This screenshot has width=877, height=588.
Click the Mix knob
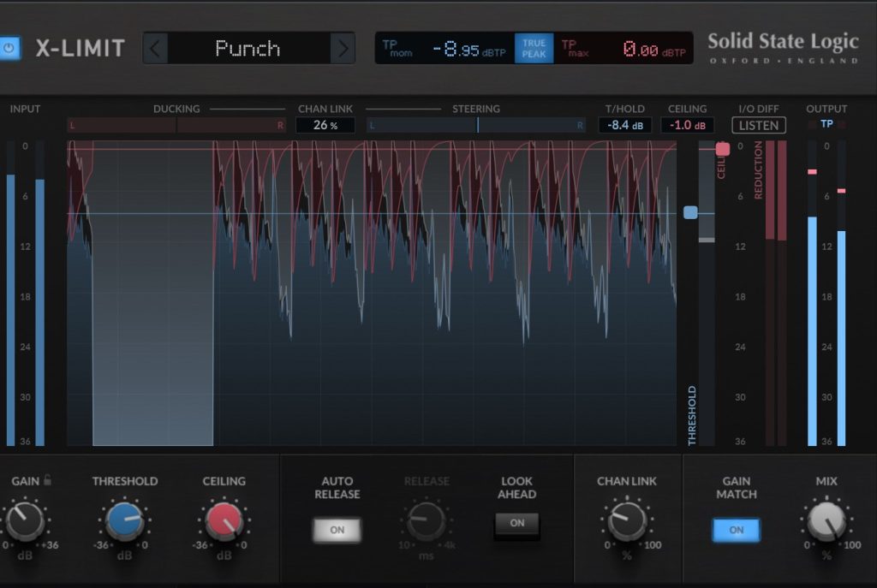pos(826,521)
